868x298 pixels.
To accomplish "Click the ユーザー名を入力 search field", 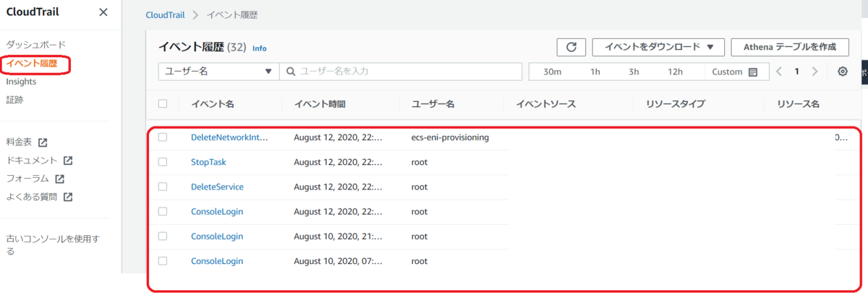I will (401, 72).
